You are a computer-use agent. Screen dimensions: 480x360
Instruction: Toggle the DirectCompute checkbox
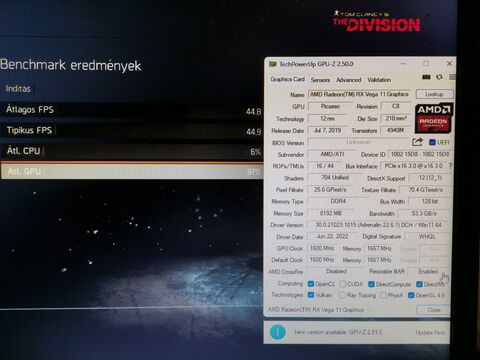click(371, 284)
